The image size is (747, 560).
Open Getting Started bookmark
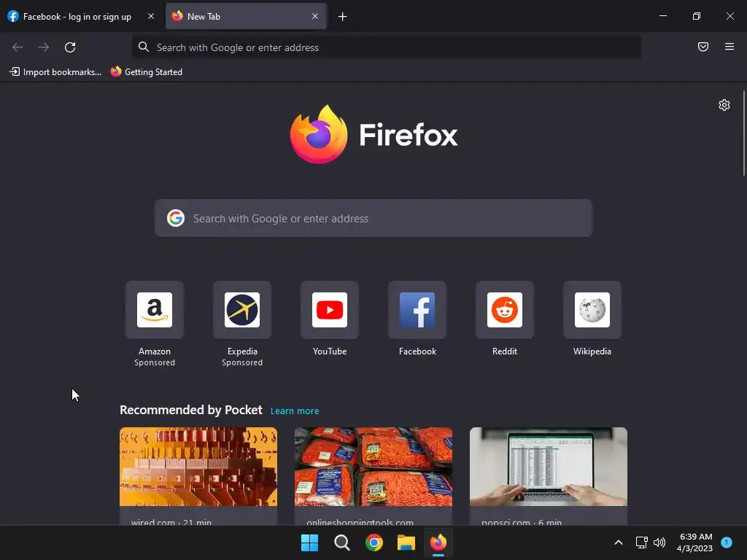[x=147, y=72]
